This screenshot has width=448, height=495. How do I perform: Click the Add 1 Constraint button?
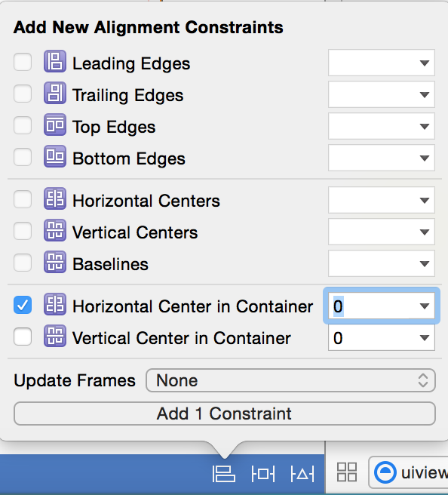pyautogui.click(x=225, y=414)
